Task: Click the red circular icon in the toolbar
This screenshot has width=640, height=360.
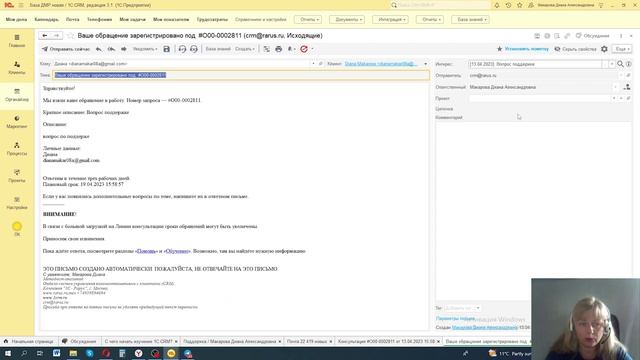Action: coord(304,49)
